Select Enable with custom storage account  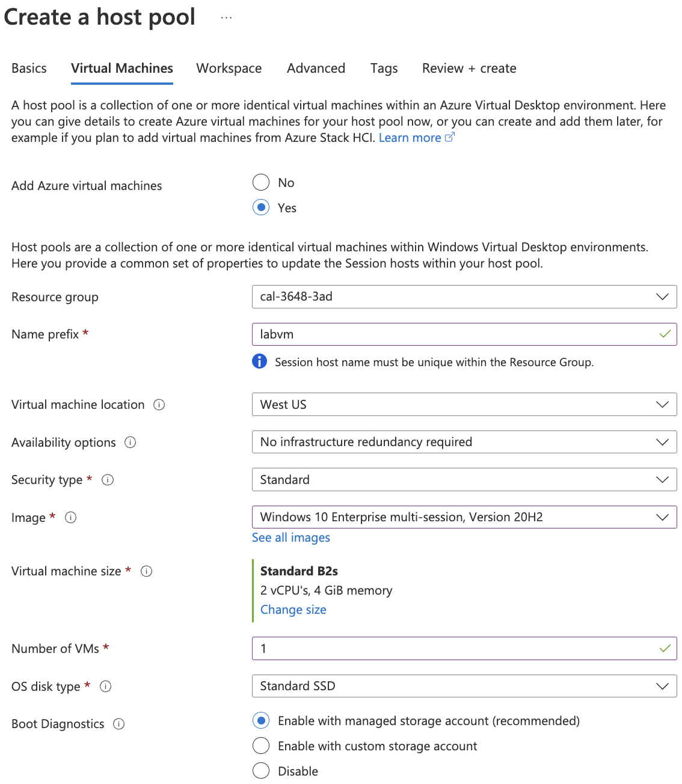(261, 746)
